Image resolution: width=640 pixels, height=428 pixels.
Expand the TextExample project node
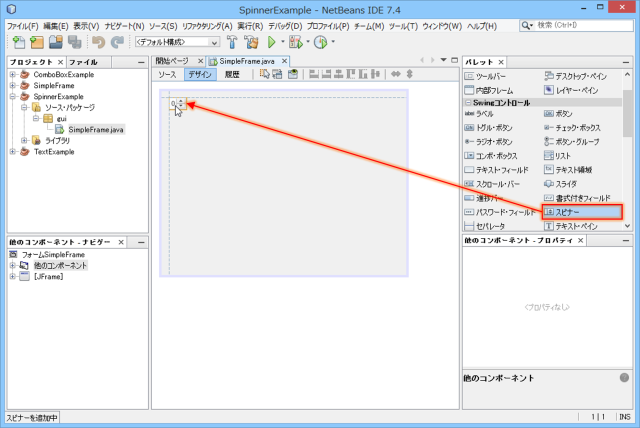(x=13, y=152)
